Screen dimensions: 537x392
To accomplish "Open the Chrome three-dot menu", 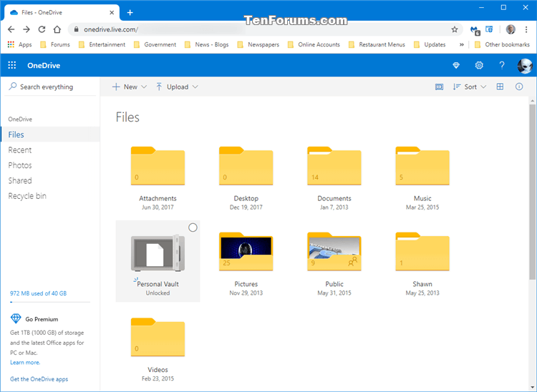I will [x=526, y=29].
